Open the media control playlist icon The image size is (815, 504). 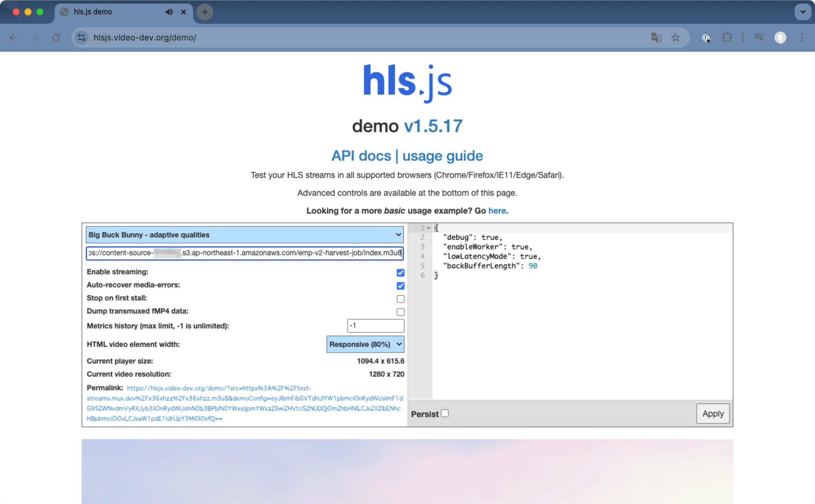tap(759, 37)
